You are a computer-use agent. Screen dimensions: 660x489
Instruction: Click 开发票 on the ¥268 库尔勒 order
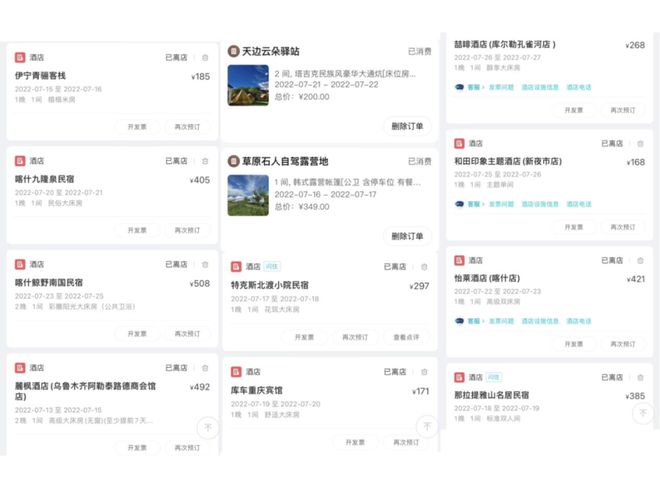click(574, 110)
